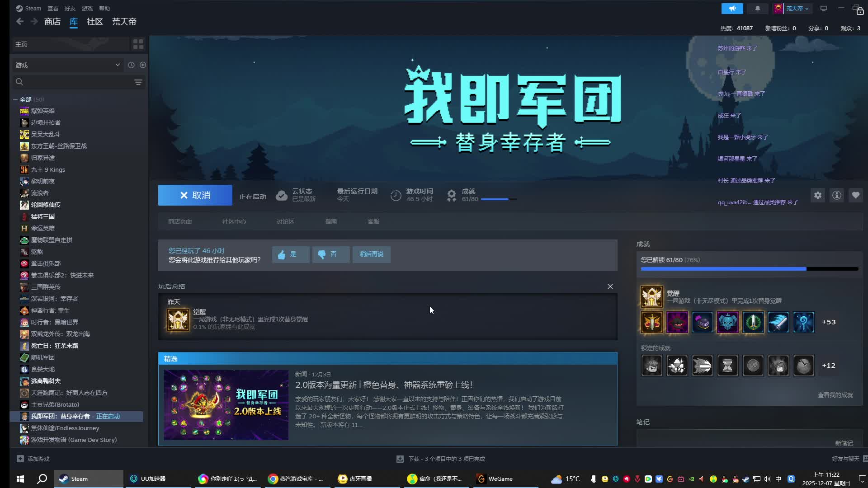This screenshot has width=868, height=488.
Task: Click the blue announcements megaphone button
Action: (x=732, y=9)
